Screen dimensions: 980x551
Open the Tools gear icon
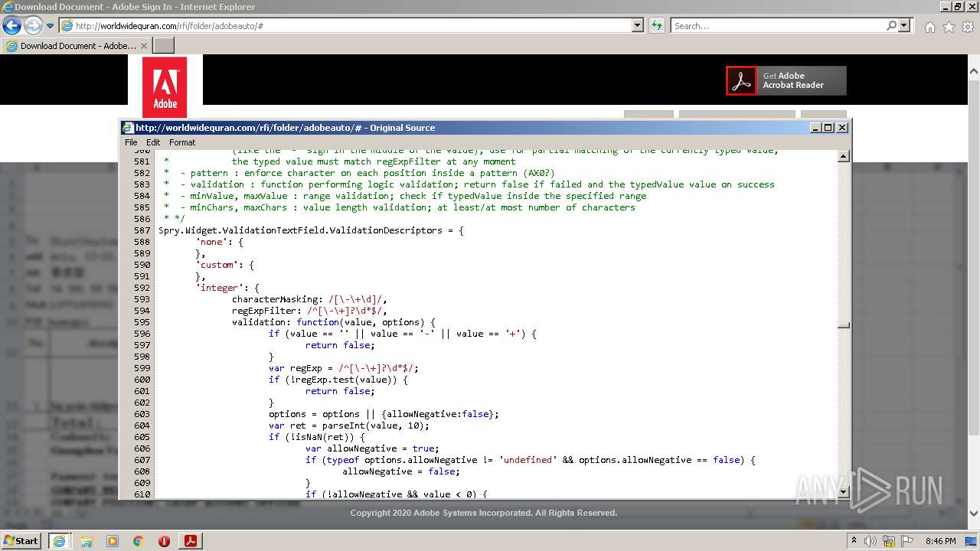pyautogui.click(x=967, y=27)
